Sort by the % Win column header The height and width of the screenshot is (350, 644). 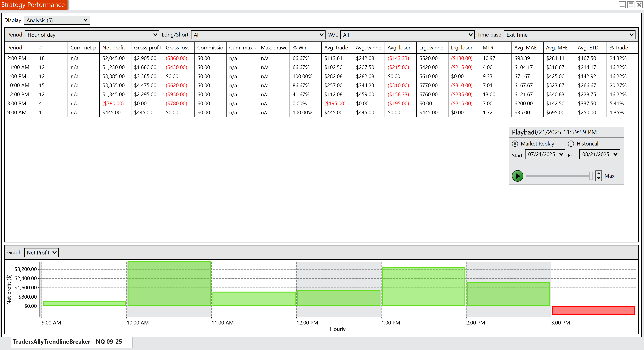click(300, 47)
